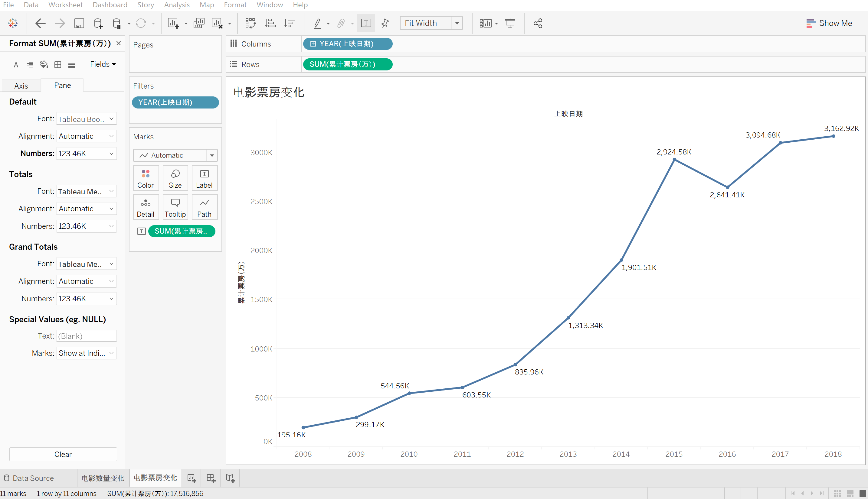Click the Special Values Text input field
The height and width of the screenshot is (499, 868).
click(x=86, y=336)
